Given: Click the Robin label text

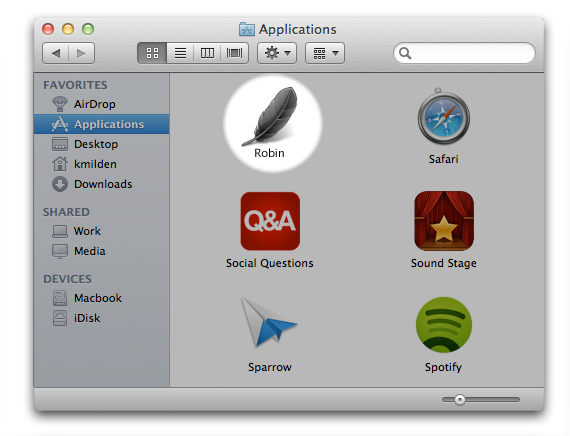Looking at the screenshot, I should pos(269,153).
